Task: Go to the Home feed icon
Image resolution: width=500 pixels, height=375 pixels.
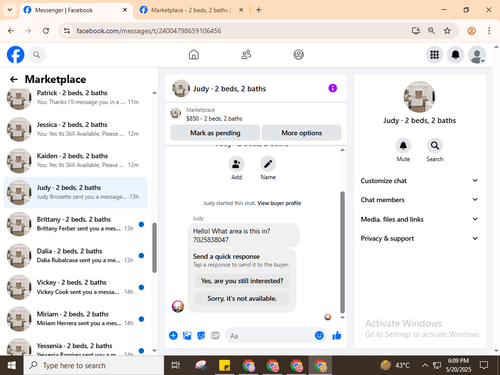Action: [194, 55]
